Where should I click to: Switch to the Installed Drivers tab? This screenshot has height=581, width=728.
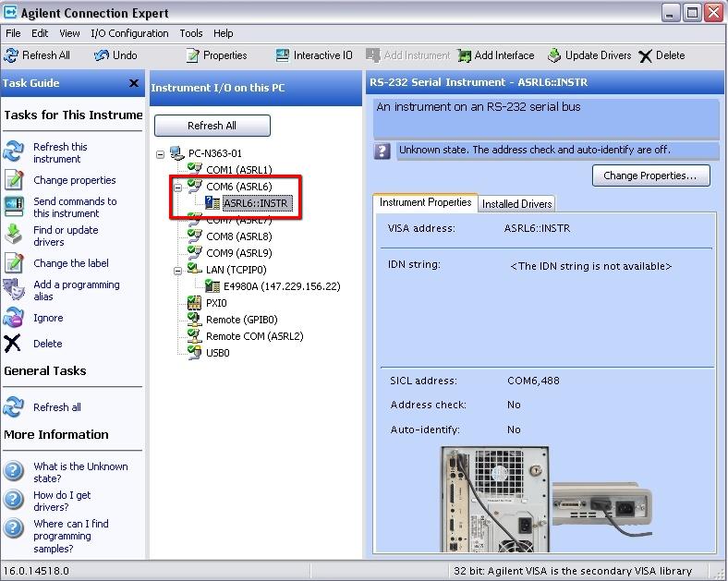[516, 204]
